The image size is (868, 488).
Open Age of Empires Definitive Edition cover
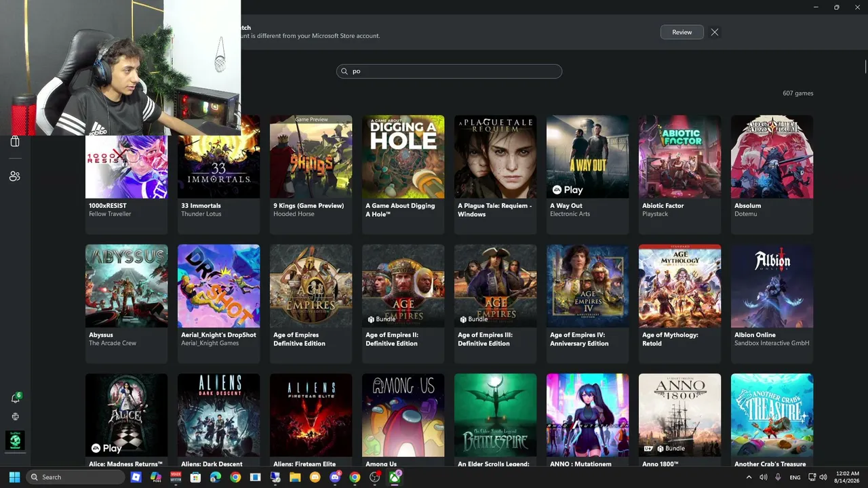coord(311,286)
